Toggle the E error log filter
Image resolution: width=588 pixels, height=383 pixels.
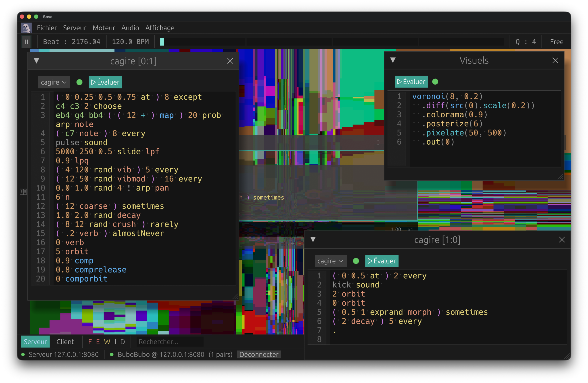coord(98,341)
